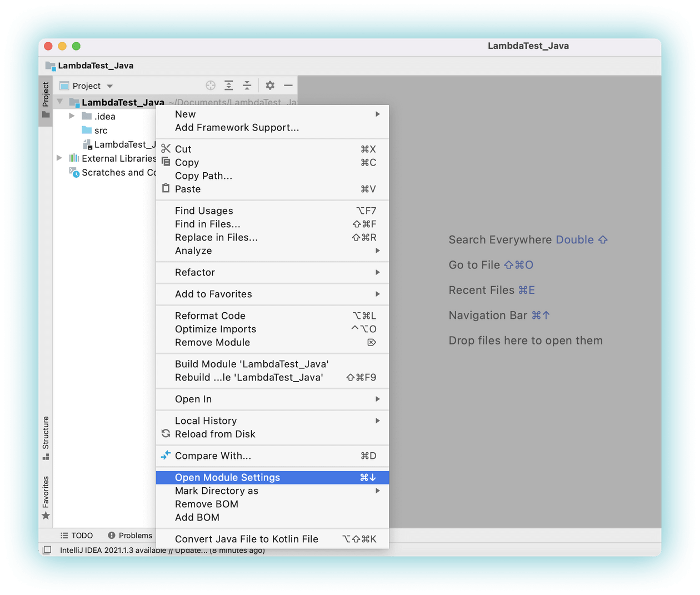The width and height of the screenshot is (700, 595).
Task: Open the Project panel settings gear
Action: point(270,85)
